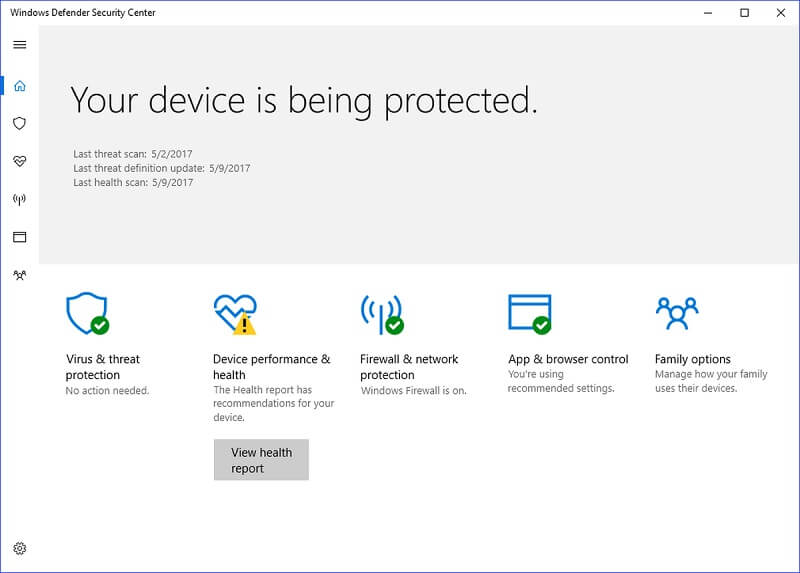800x573 pixels.
Task: Select the Home icon in sidebar
Action: [x=19, y=86]
